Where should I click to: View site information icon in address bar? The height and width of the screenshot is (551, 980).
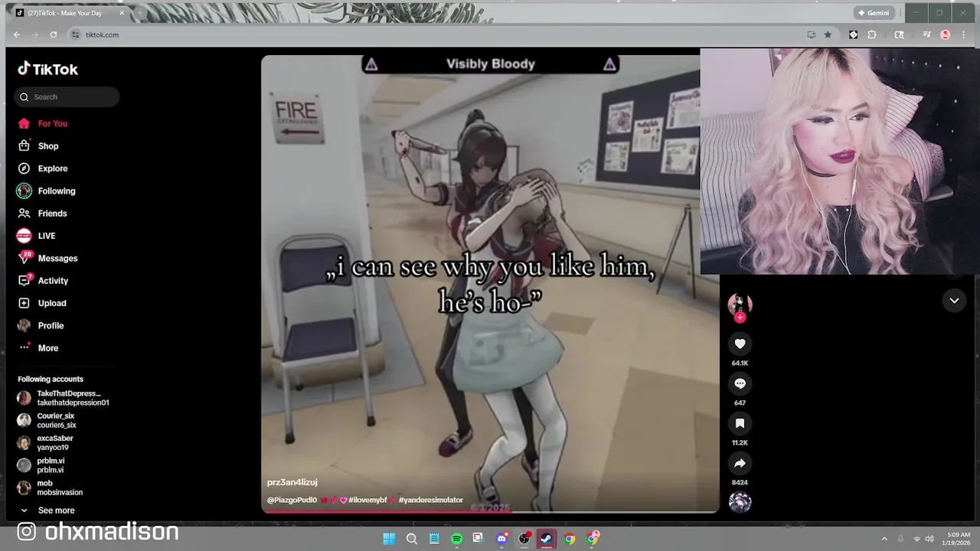pos(75,34)
